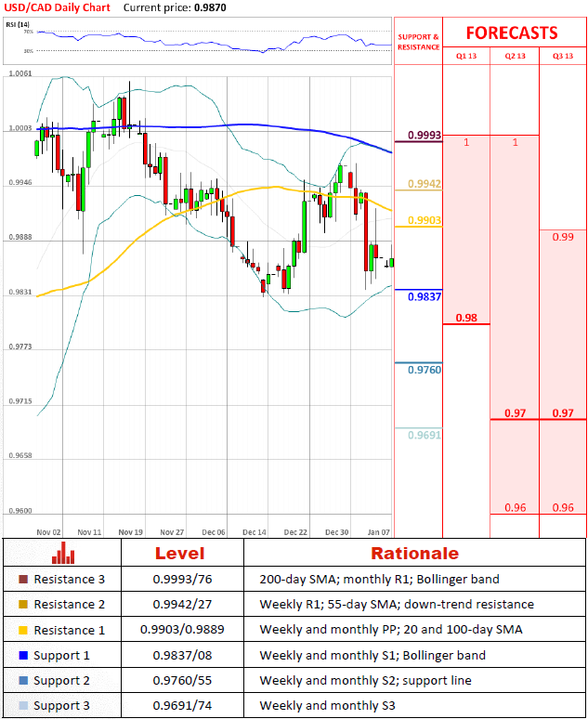Click the Resistance 3 maroon color swatch
The image size is (588, 719).
23,579
